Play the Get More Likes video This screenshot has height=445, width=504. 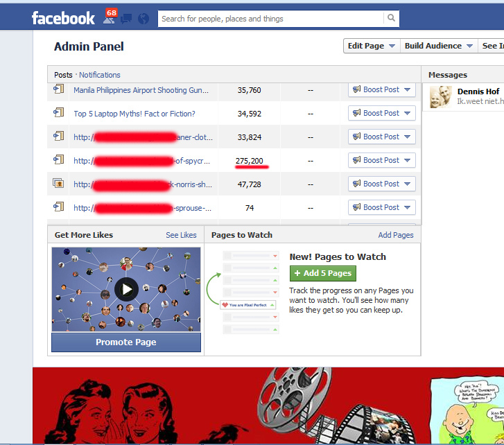[x=126, y=289]
